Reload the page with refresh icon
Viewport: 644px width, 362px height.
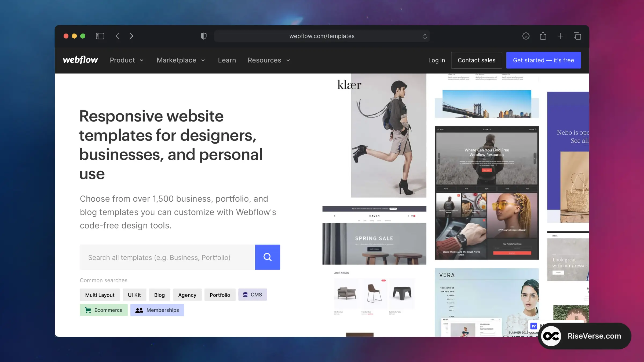tap(425, 36)
